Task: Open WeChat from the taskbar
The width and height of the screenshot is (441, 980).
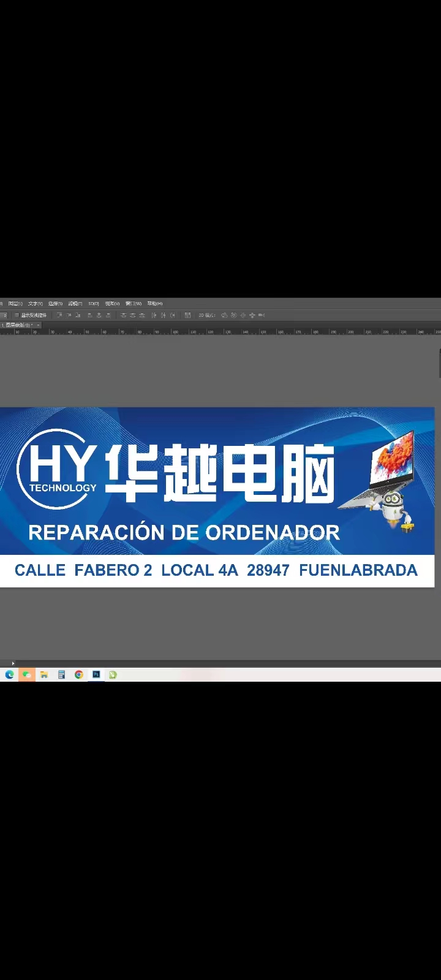Action: (26, 674)
